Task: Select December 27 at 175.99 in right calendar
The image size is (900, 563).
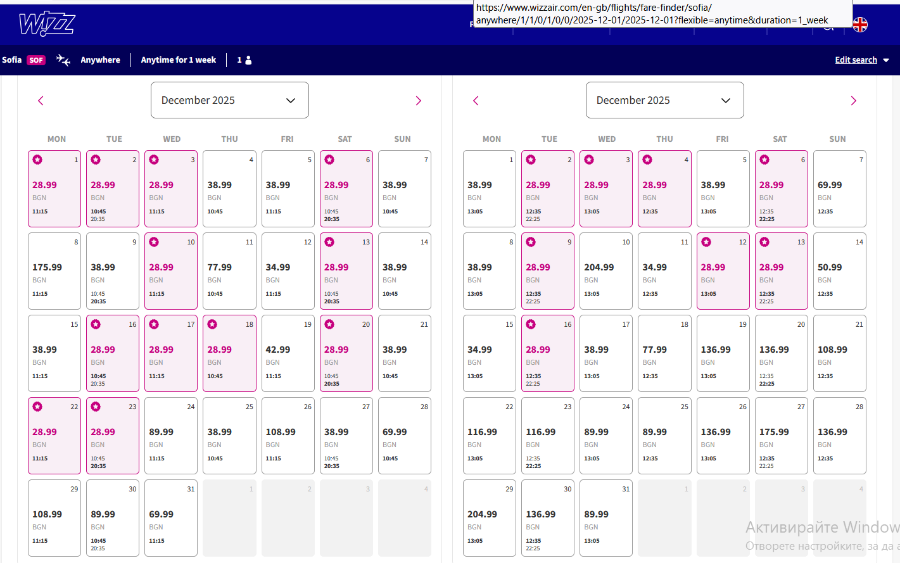Action: tap(781, 436)
